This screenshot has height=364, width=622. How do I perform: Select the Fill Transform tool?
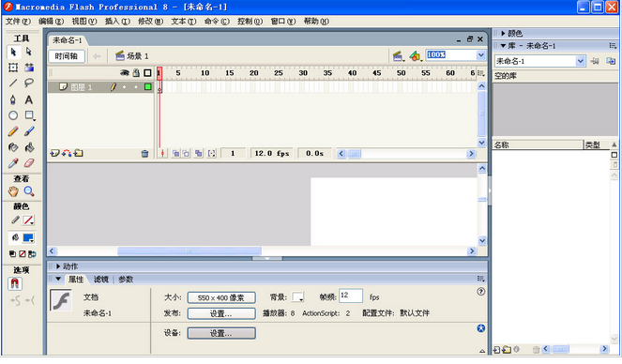point(29,68)
